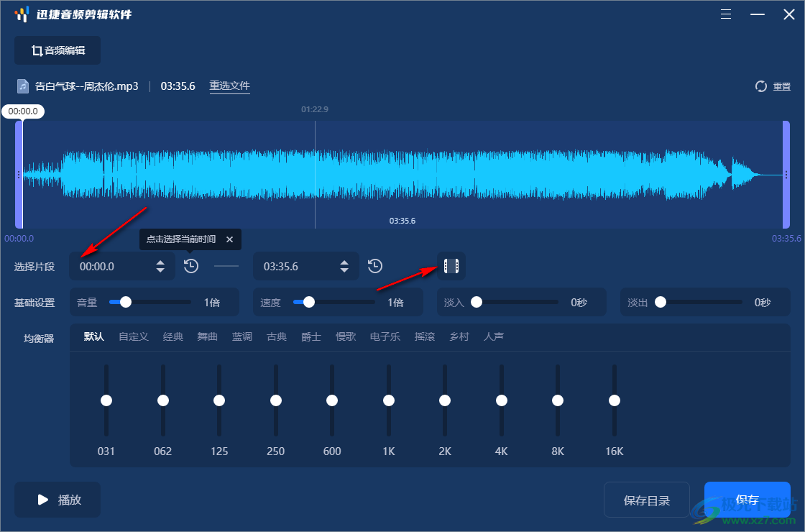Select the 古典 equalizer preset
The width and height of the screenshot is (805, 532).
click(277, 336)
